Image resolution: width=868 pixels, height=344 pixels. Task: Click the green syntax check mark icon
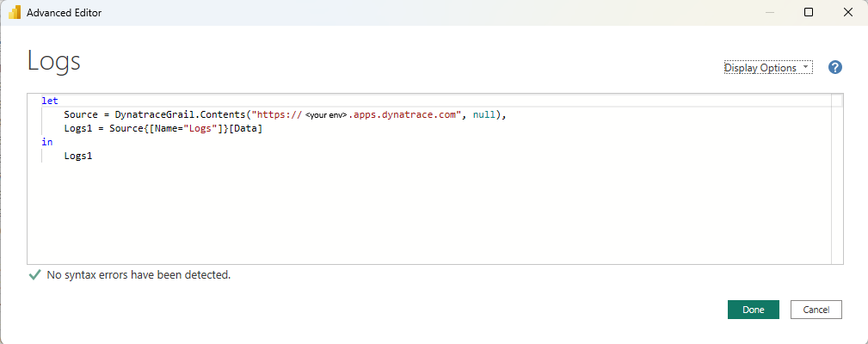coord(34,274)
